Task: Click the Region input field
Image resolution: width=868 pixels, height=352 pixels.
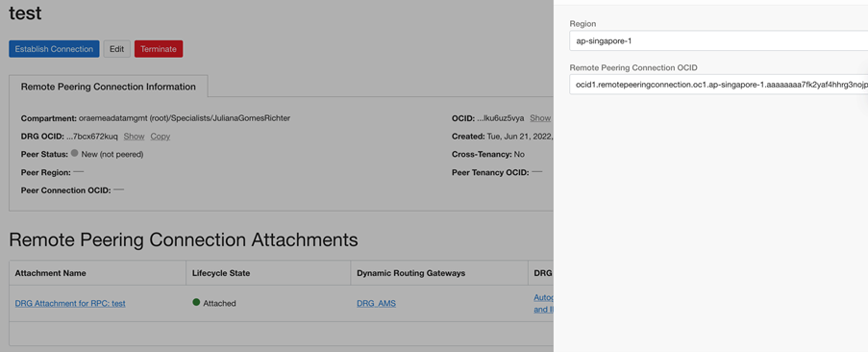Action: (719, 40)
